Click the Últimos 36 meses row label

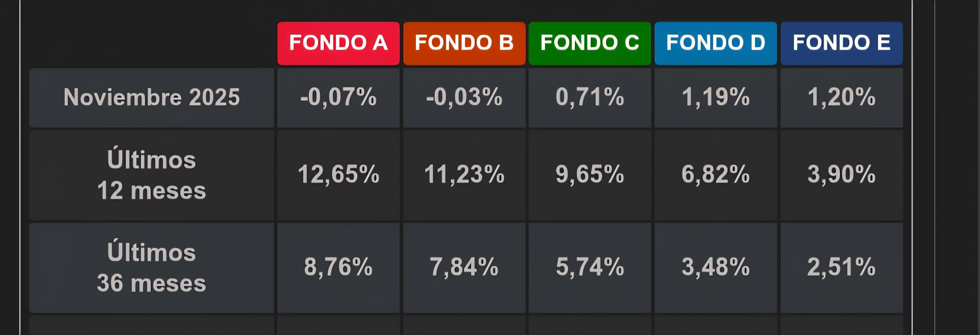point(151,268)
